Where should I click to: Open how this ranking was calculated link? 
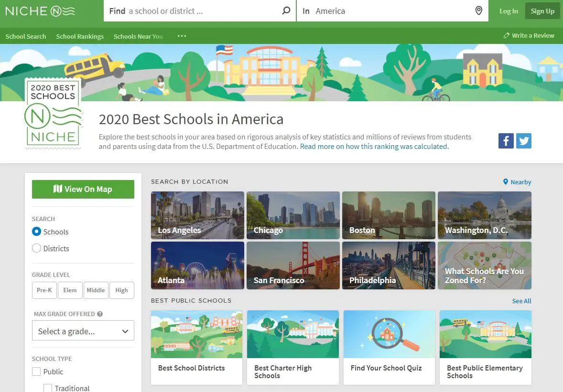[x=374, y=146]
